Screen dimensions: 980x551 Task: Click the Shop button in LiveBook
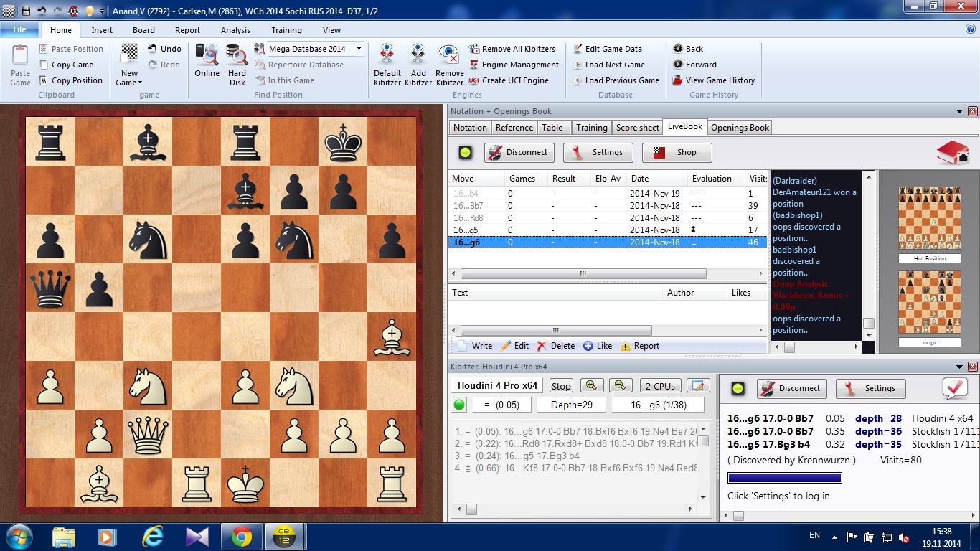click(x=677, y=152)
